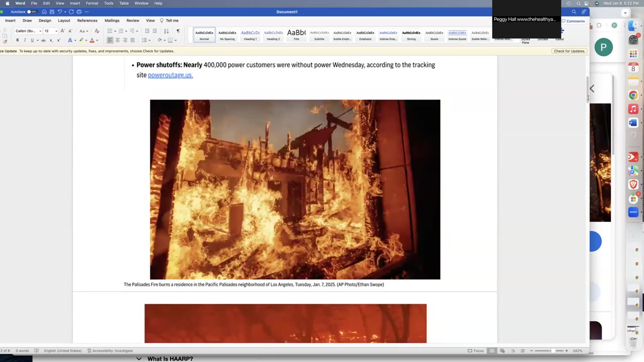This screenshot has height=362, width=644.
Task: Click Check for Updates button
Action: [x=569, y=51]
